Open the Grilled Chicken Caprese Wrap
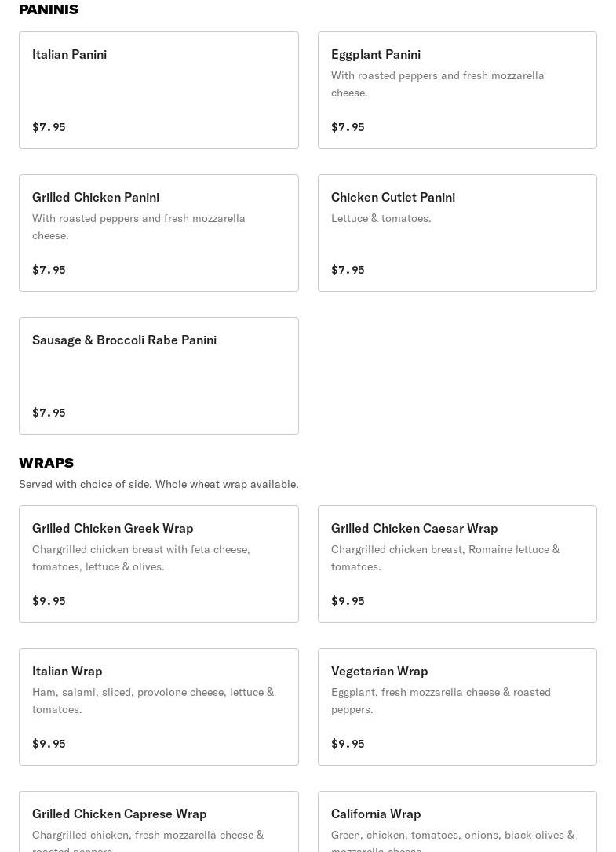This screenshot has width=616, height=852. [119, 814]
